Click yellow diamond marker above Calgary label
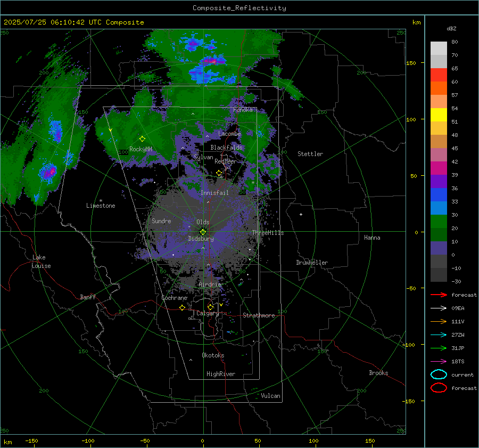Image resolution: width=479 pixels, height=448 pixels. point(210,307)
